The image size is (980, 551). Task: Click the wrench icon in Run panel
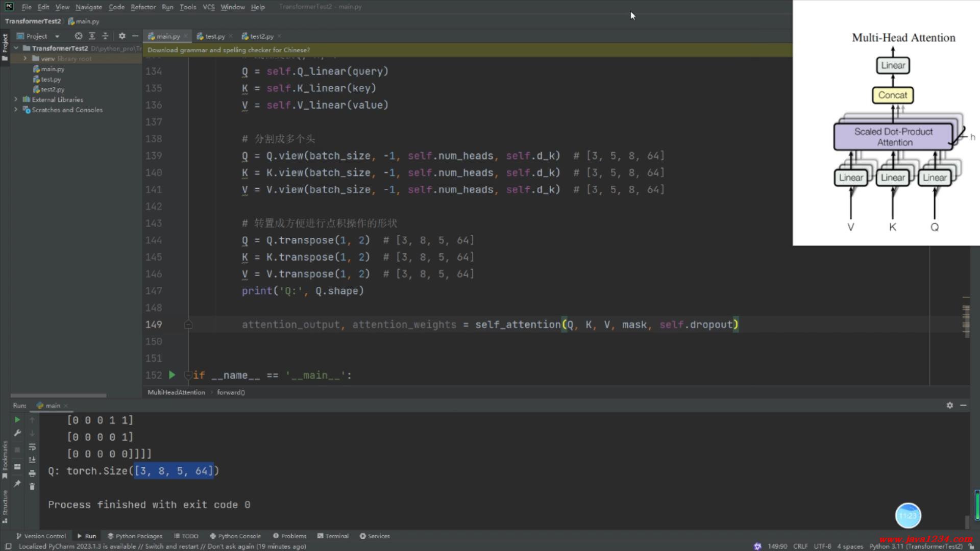(x=17, y=433)
